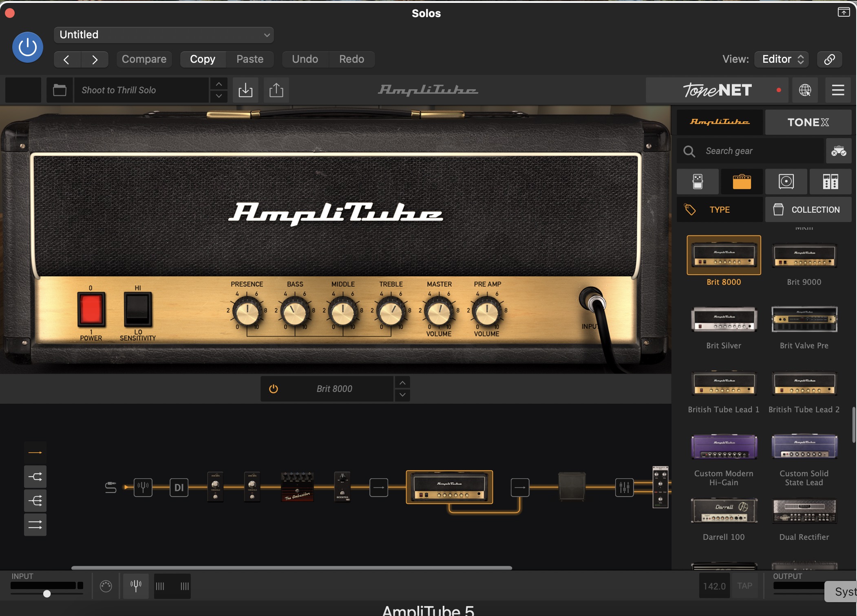
Task: Click the gear filter icon beside search
Action: tap(839, 151)
